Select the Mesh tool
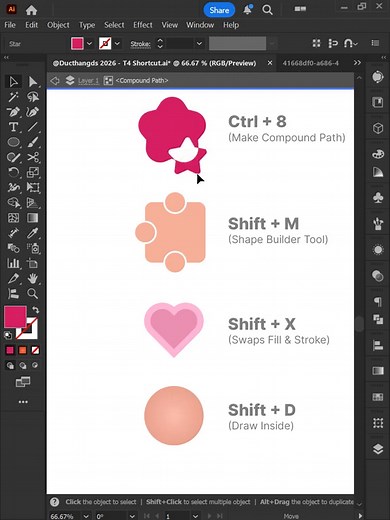The width and height of the screenshot is (390, 520). pos(13,218)
